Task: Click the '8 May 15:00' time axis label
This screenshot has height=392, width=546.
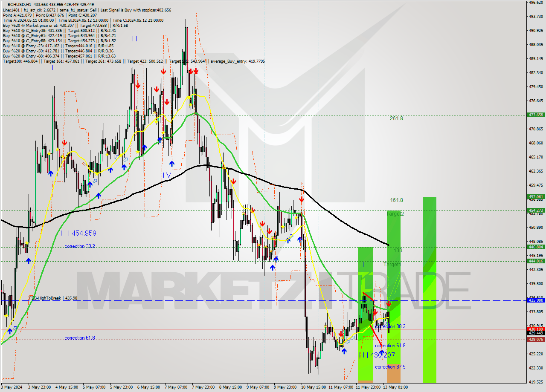Action: point(230,387)
